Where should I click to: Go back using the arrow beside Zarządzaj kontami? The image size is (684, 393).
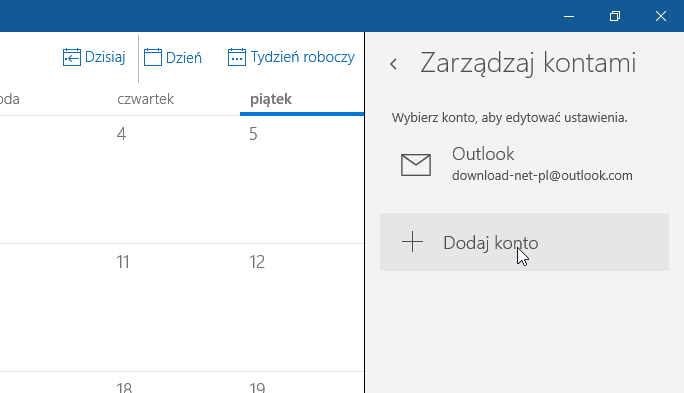(x=393, y=64)
